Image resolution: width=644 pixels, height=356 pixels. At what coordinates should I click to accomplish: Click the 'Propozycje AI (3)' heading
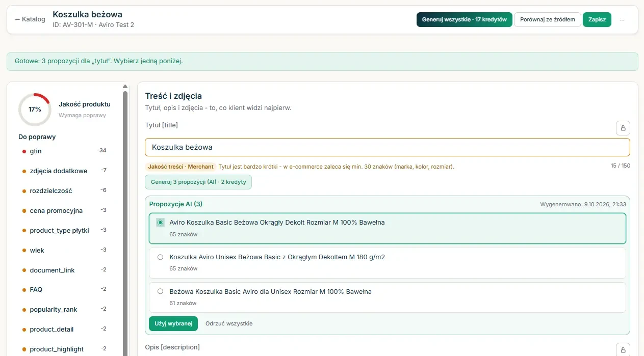point(176,204)
